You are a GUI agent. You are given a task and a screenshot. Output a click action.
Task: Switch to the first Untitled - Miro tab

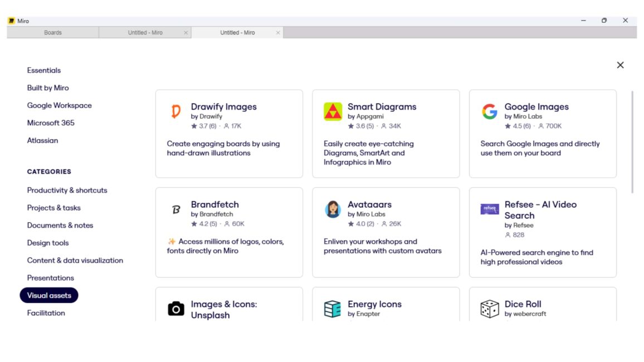145,33
